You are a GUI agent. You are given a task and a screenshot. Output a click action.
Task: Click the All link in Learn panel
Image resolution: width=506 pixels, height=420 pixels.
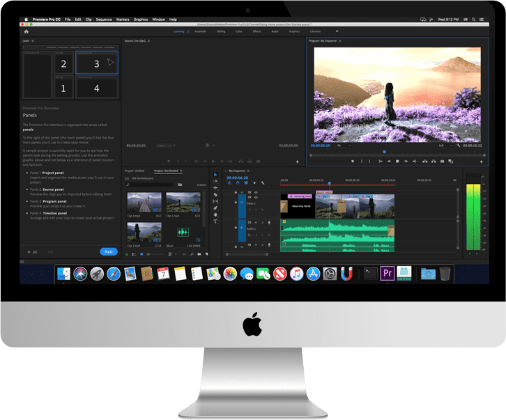(x=33, y=252)
